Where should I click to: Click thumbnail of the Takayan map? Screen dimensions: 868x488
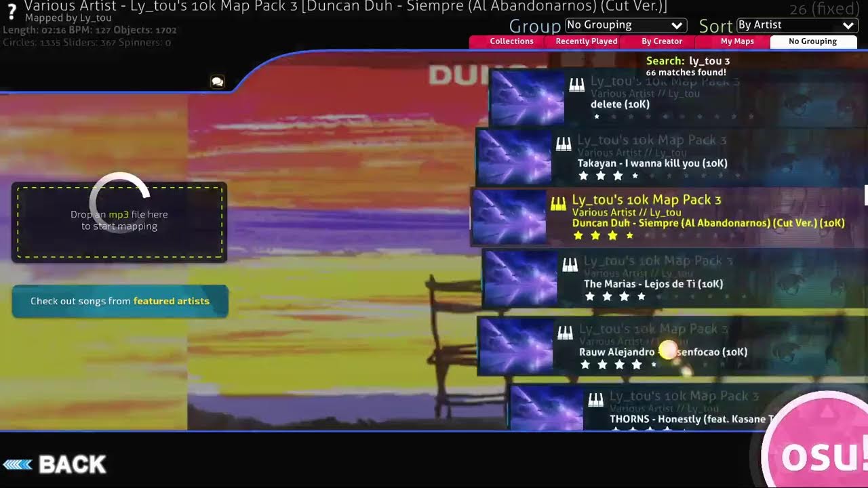[514, 157]
